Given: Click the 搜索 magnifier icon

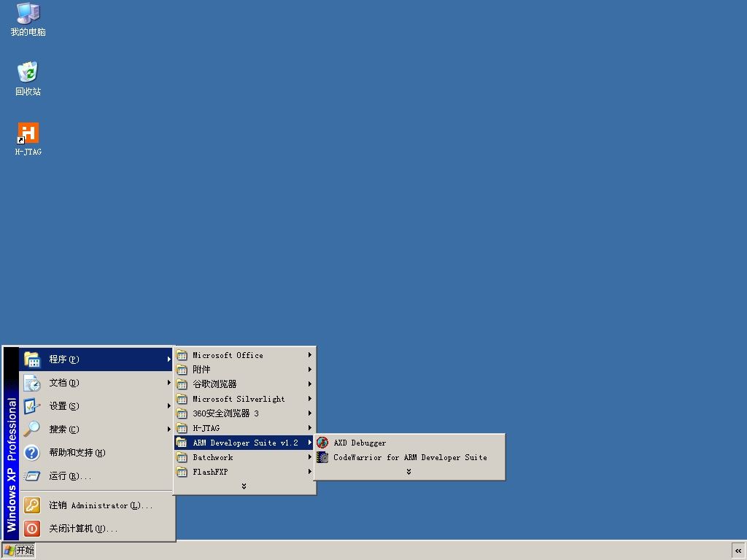Looking at the screenshot, I should click(x=32, y=429).
